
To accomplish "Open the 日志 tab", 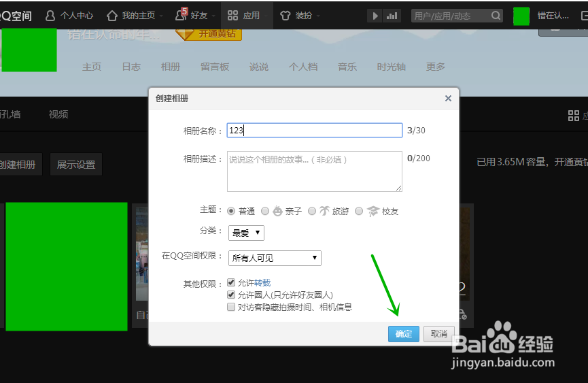I will [131, 67].
